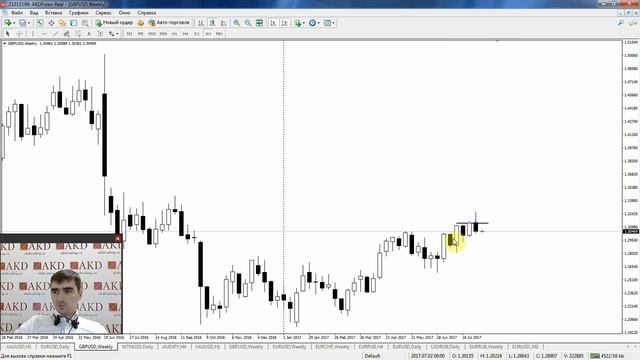640x360 pixels.
Task: Open the Справка menu
Action: pos(147,13)
